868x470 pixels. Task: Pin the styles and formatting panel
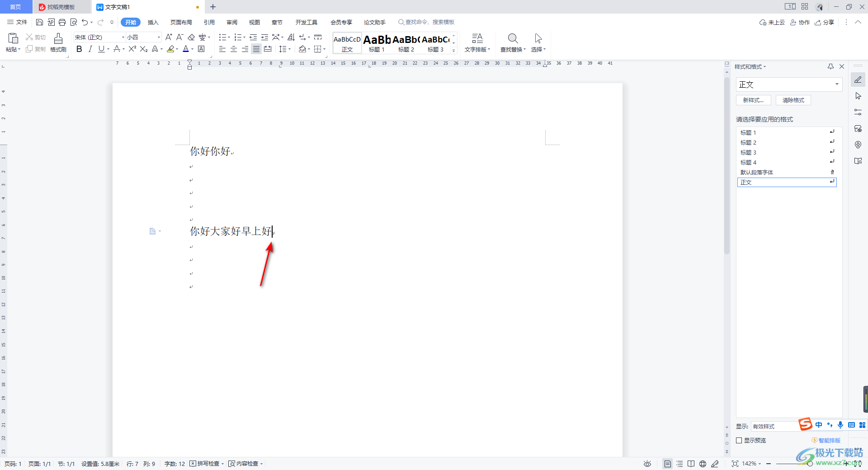pyautogui.click(x=830, y=66)
